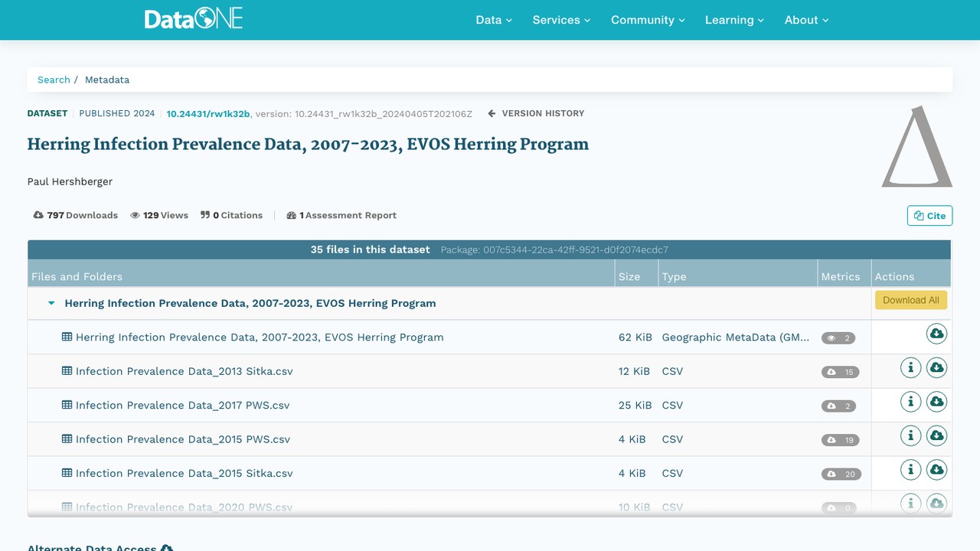This screenshot has height=551, width=980.
Task: Open the Data dropdown menu
Action: pos(494,20)
